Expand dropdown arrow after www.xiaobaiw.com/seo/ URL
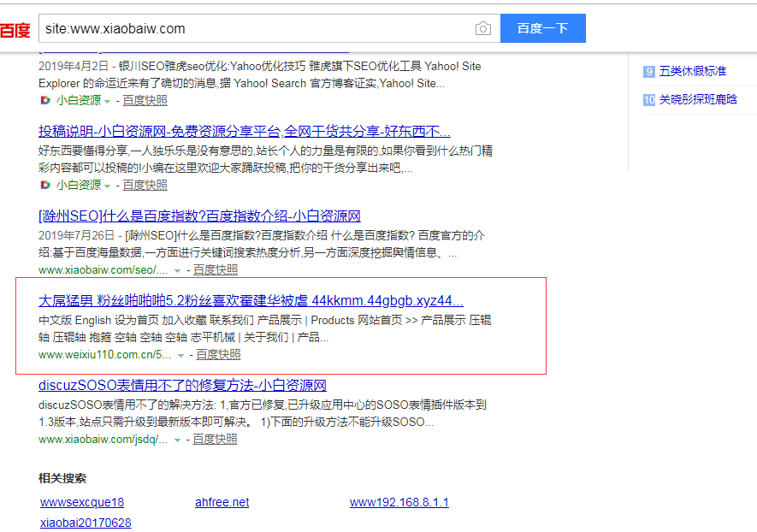The height and width of the screenshot is (532, 757). pyautogui.click(x=177, y=271)
